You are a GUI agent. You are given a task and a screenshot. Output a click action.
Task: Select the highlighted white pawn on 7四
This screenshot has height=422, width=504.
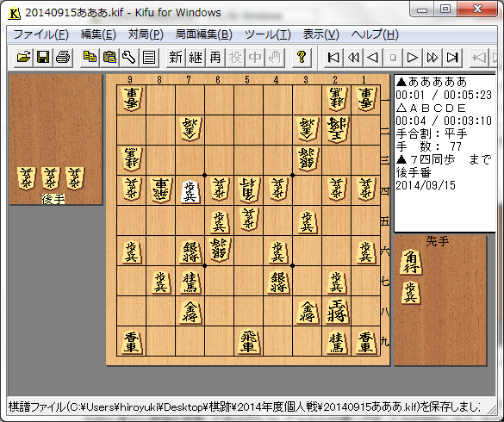(x=190, y=191)
